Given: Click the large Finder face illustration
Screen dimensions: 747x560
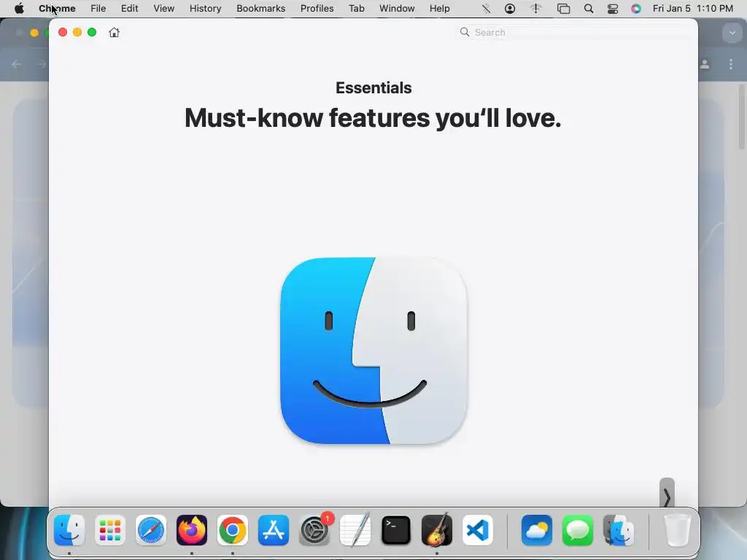Looking at the screenshot, I should pyautogui.click(x=374, y=351).
